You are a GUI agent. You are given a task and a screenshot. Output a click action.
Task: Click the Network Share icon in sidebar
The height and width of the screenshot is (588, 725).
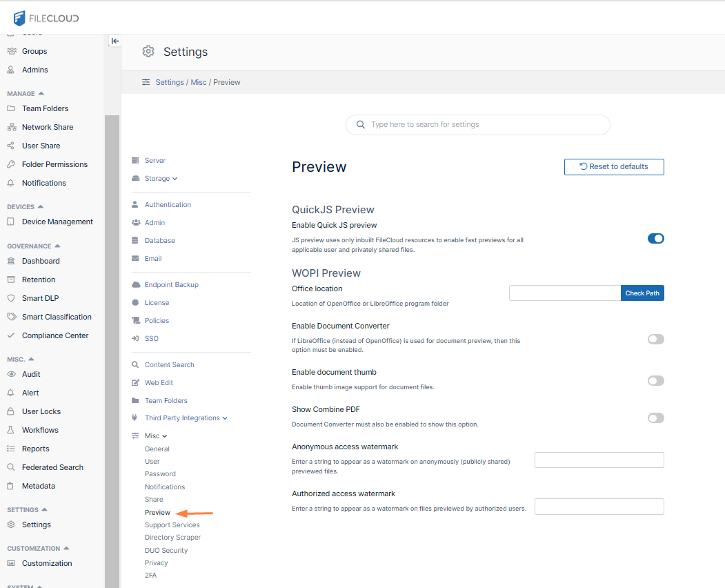(10, 127)
